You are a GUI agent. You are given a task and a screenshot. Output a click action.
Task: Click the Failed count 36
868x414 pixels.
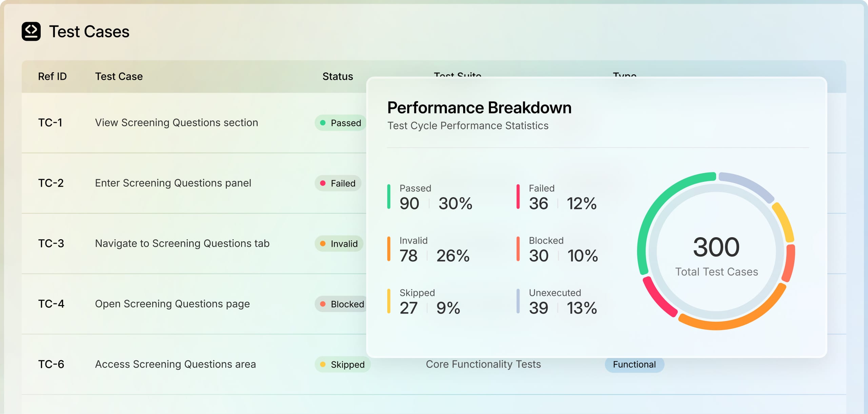(539, 204)
